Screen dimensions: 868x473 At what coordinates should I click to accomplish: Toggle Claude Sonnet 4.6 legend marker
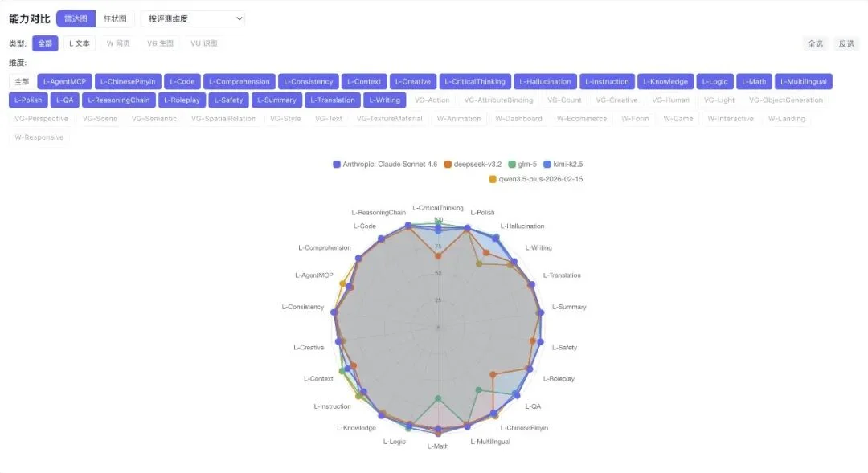coord(337,164)
